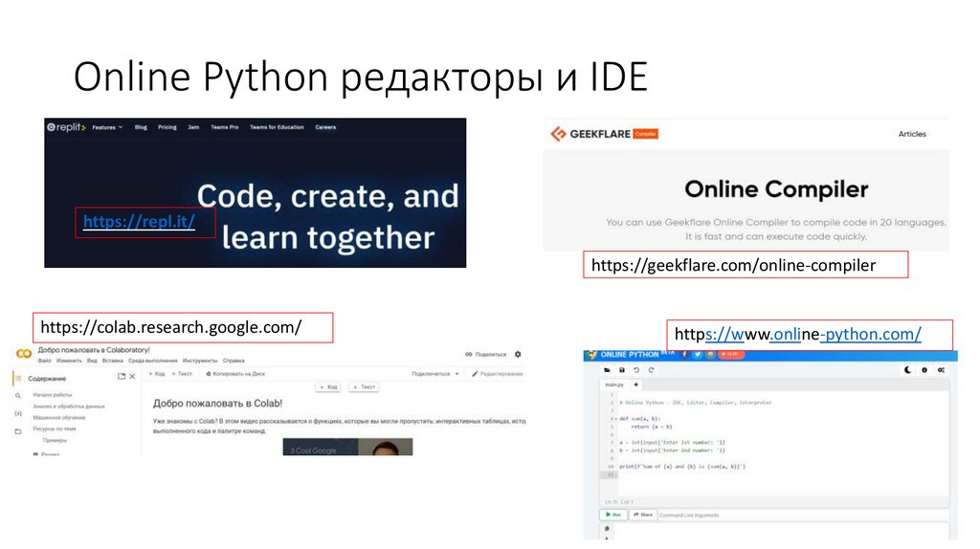
Task: Select the main.py tab
Action: (x=614, y=385)
